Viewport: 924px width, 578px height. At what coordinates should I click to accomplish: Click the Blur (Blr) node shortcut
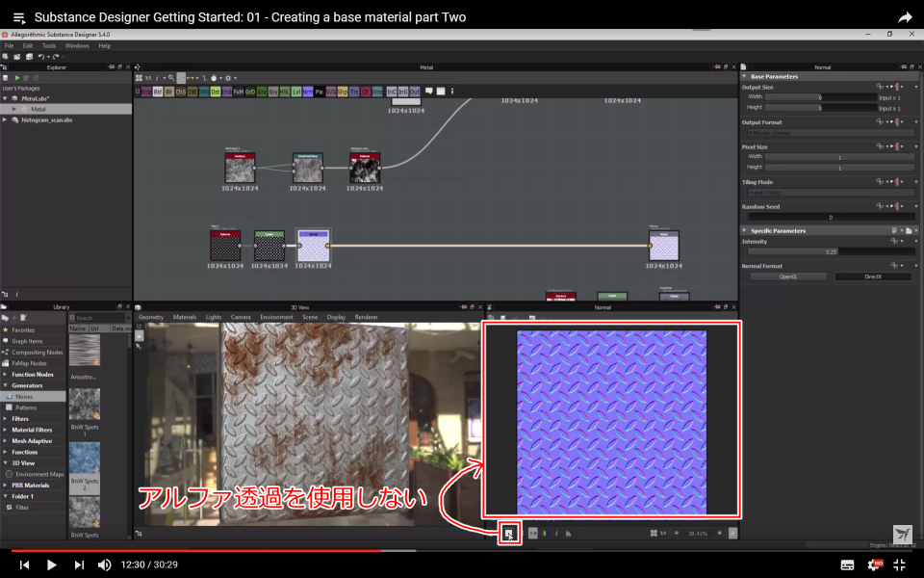(169, 92)
